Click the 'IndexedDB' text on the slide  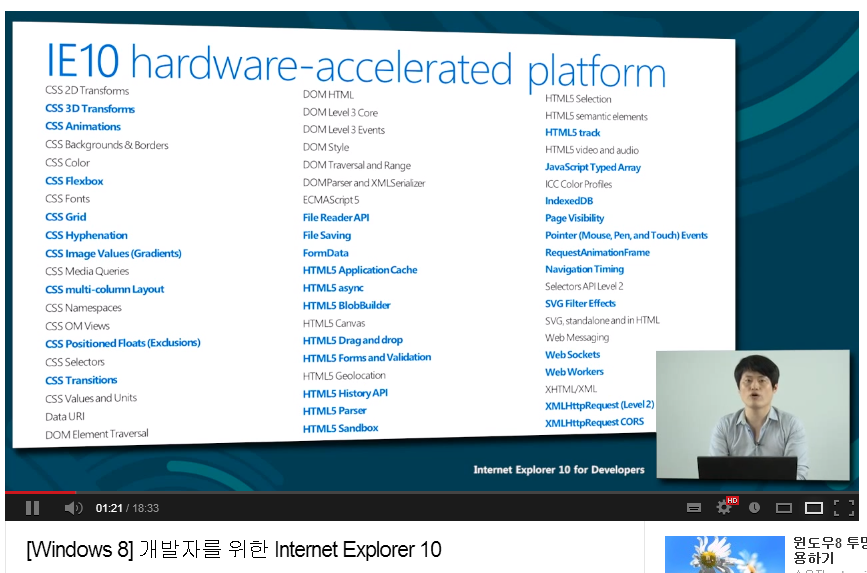click(x=569, y=201)
